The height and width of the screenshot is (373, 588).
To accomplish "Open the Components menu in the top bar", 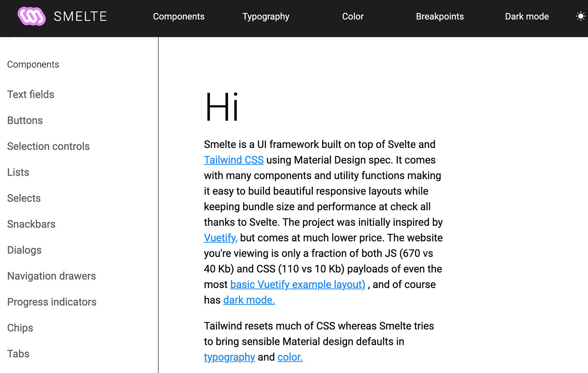I will [178, 16].
